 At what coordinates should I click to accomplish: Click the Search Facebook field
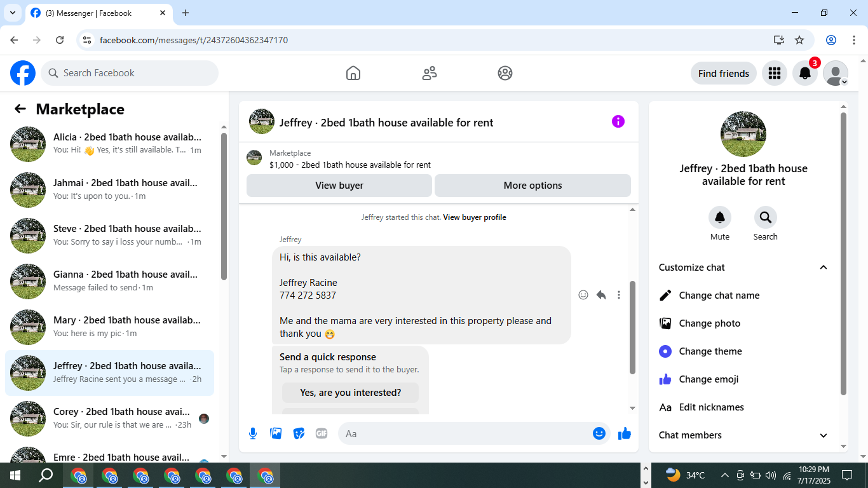coord(130,73)
